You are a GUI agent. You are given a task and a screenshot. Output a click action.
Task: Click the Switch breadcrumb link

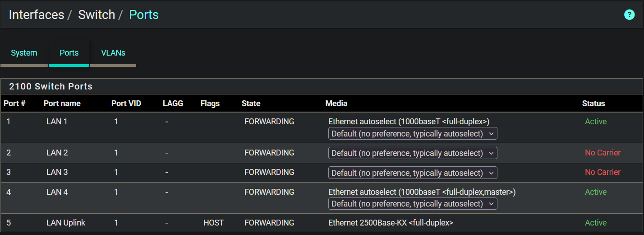[97, 14]
